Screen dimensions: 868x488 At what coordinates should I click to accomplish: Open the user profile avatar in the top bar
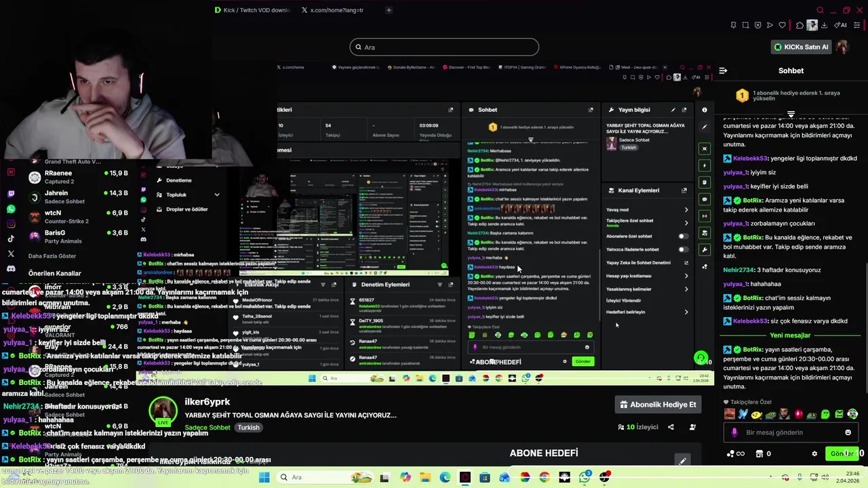(x=842, y=47)
